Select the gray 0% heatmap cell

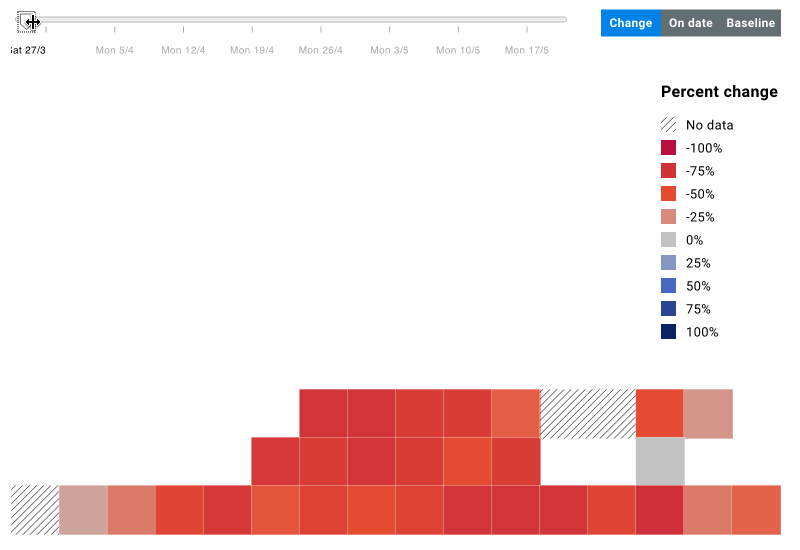(660, 461)
